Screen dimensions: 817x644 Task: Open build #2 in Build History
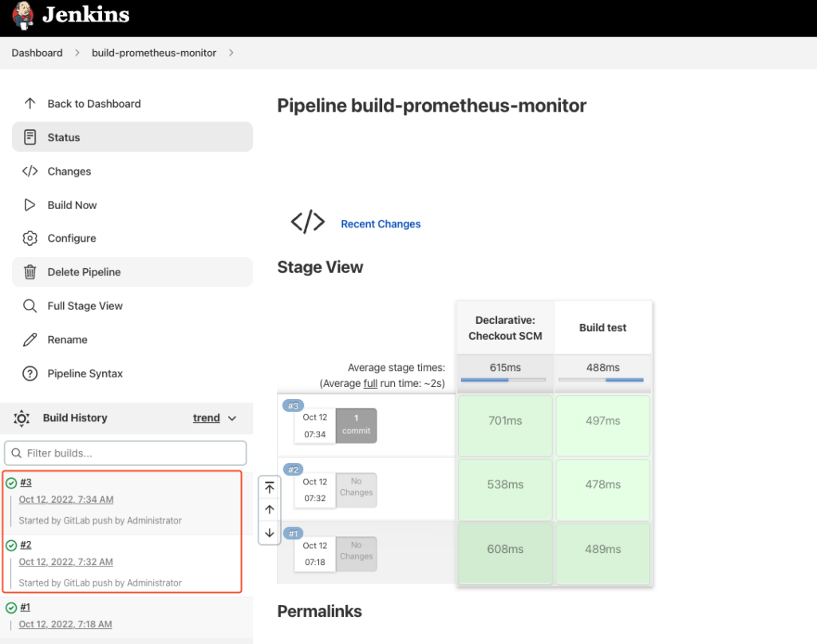pos(26,545)
